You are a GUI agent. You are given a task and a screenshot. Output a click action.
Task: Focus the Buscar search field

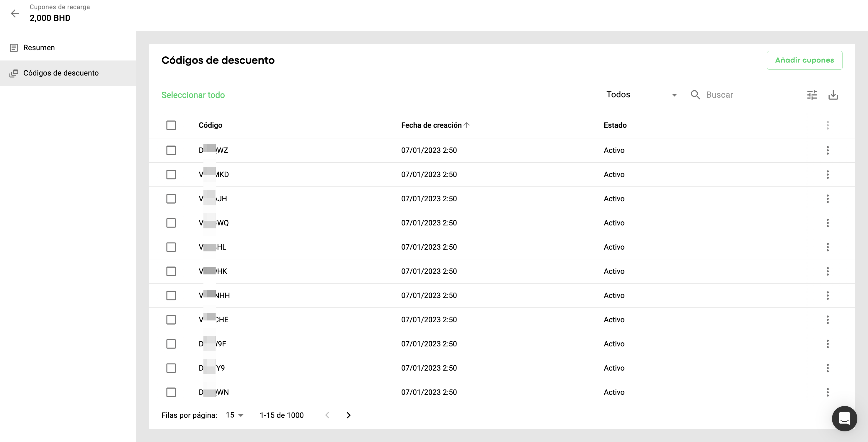tap(748, 95)
